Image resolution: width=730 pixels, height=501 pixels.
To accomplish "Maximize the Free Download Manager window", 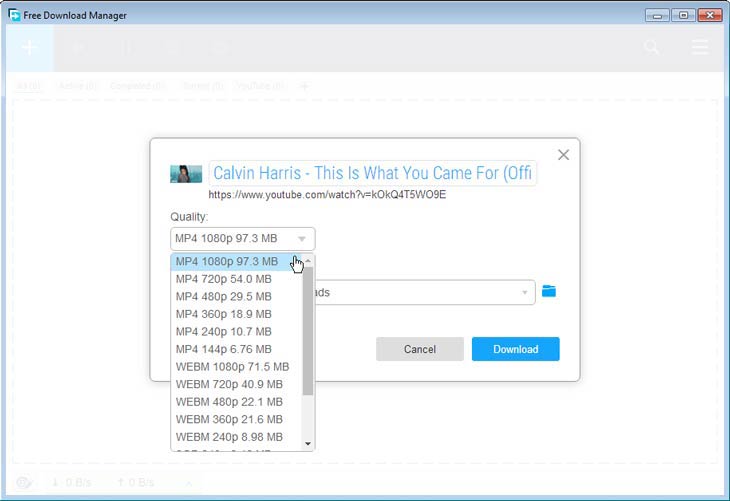I will [x=683, y=15].
